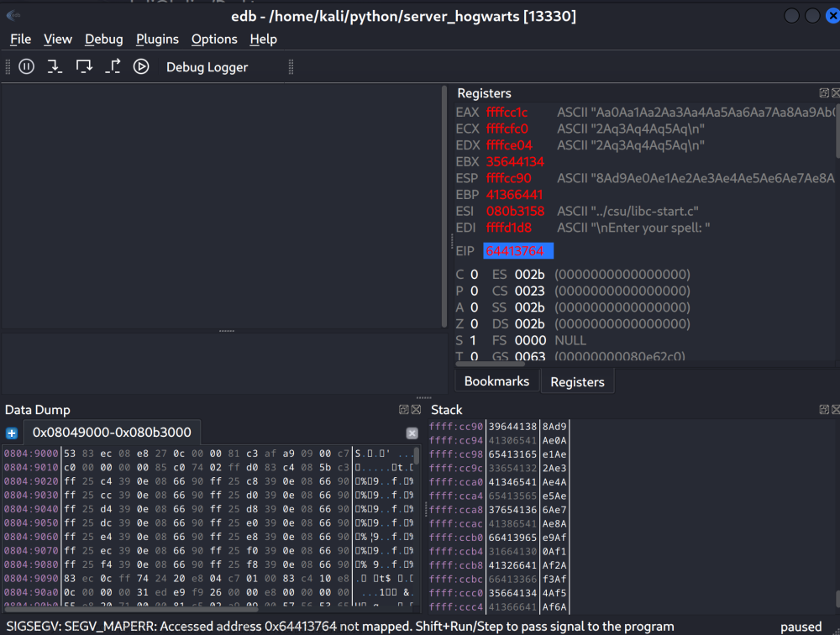Close the Stack panel
The width and height of the screenshot is (840, 635).
coord(835,409)
